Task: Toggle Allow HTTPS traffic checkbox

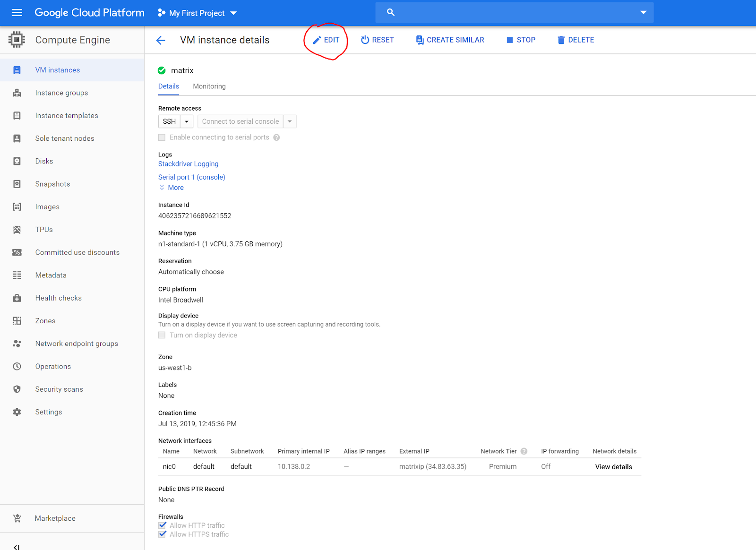Action: tap(163, 534)
